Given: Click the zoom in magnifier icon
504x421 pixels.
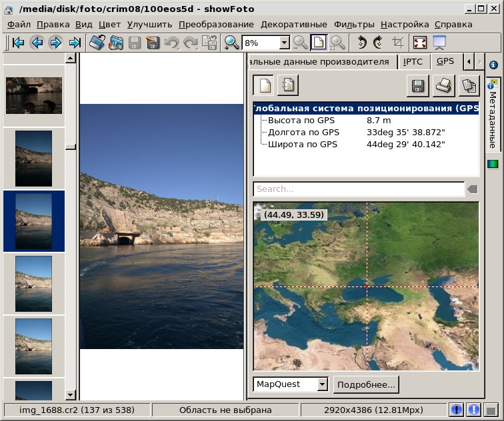Looking at the screenshot, I should [x=231, y=43].
